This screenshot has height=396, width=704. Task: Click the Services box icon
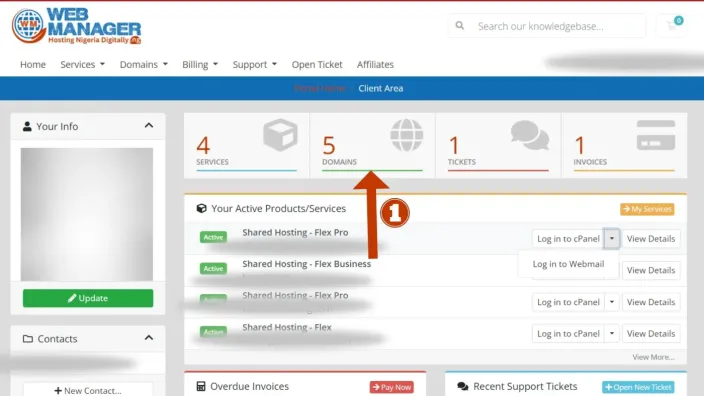coord(280,135)
